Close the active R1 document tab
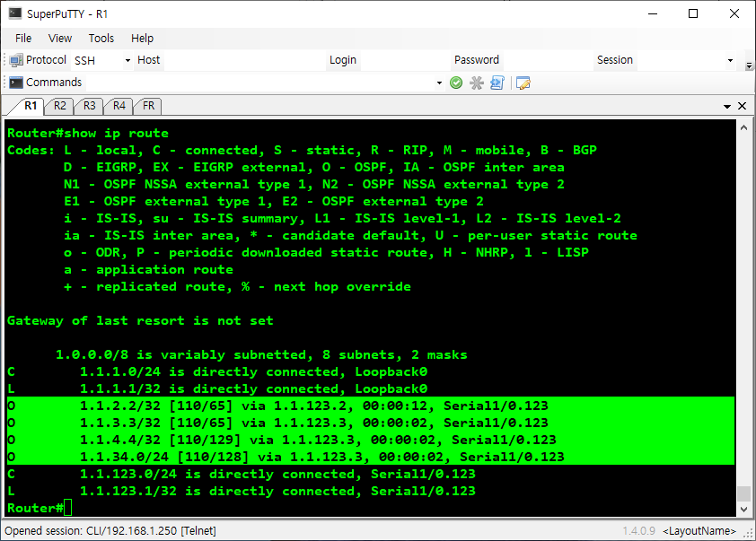The width and height of the screenshot is (756, 541). click(742, 106)
